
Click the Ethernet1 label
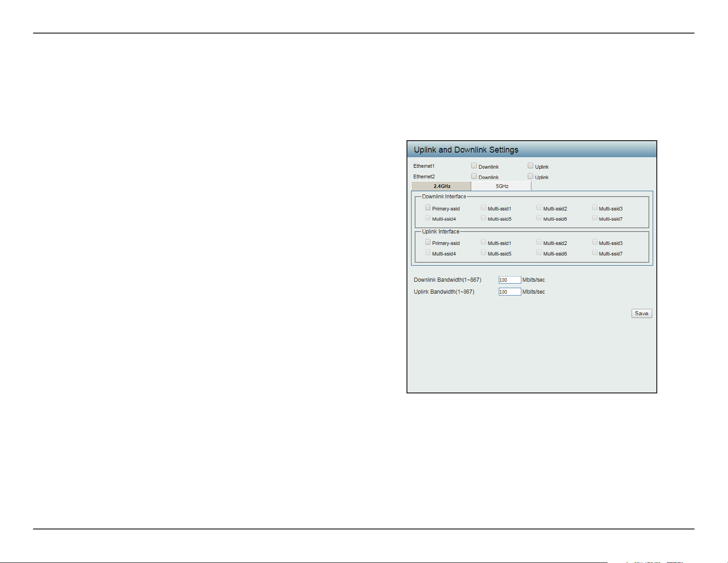pyautogui.click(x=423, y=166)
